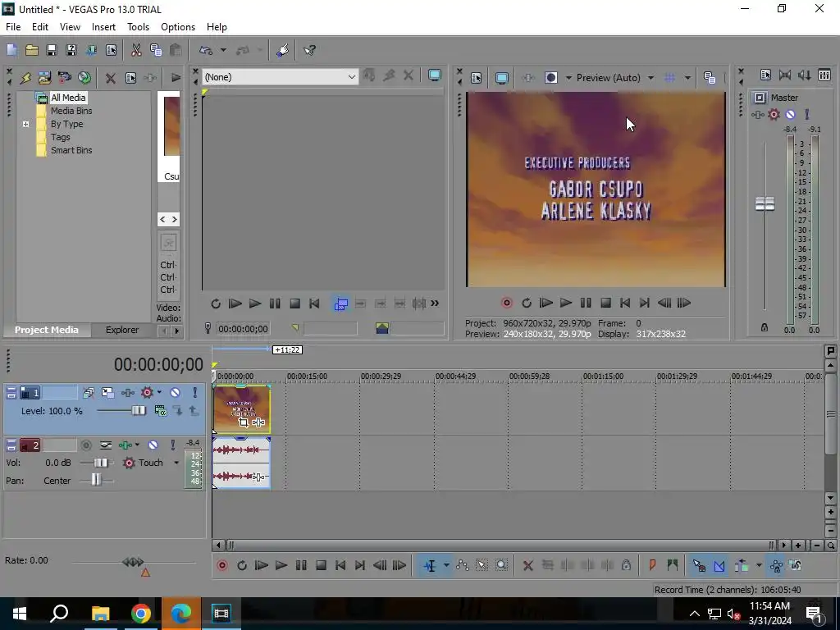Click the Copy icon in main toolbar
This screenshot has height=630, width=840.
tap(156, 50)
